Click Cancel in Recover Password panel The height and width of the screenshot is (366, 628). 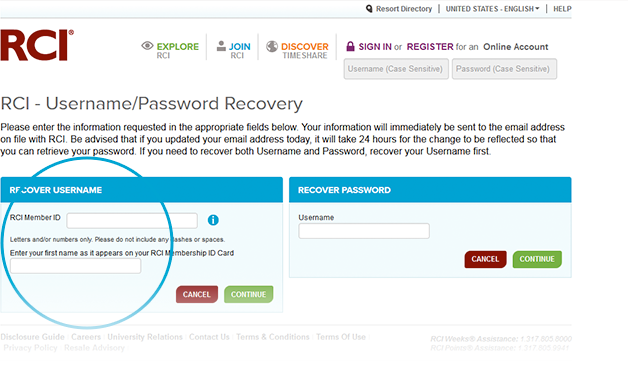tap(485, 259)
